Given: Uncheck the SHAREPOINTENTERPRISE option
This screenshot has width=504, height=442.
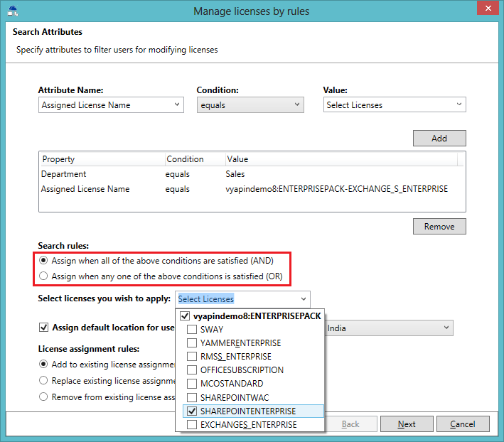Looking at the screenshot, I should 192,411.
